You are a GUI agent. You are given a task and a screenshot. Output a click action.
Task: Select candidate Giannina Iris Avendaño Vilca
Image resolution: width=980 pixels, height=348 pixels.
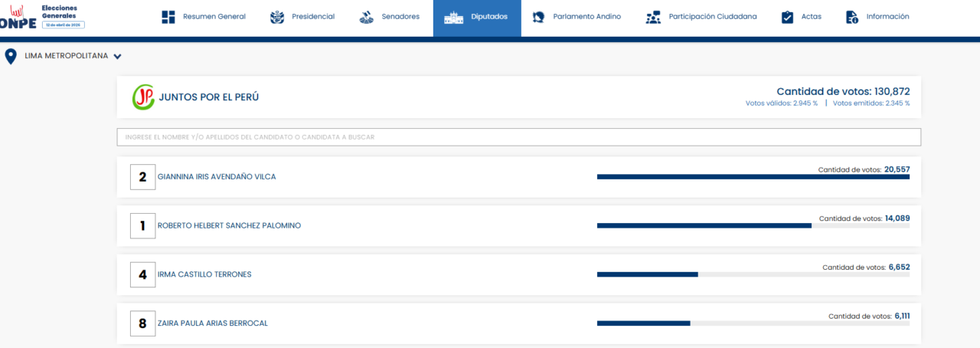tap(217, 177)
